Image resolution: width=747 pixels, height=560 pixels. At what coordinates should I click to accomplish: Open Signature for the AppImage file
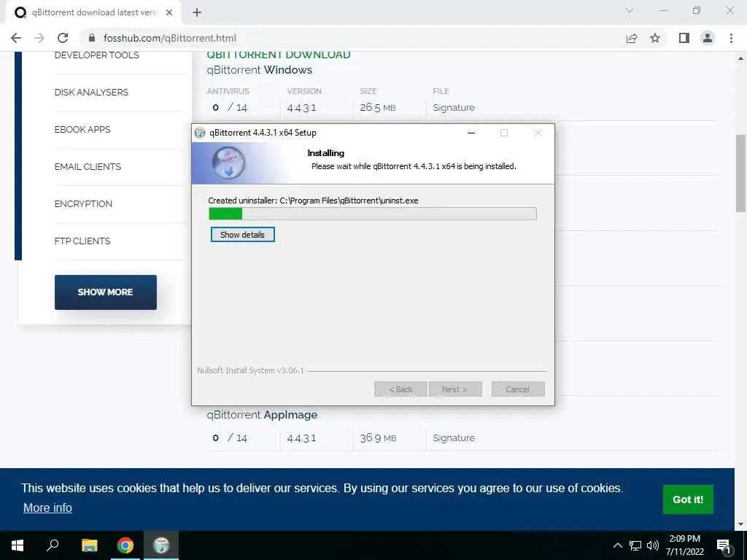(x=454, y=438)
